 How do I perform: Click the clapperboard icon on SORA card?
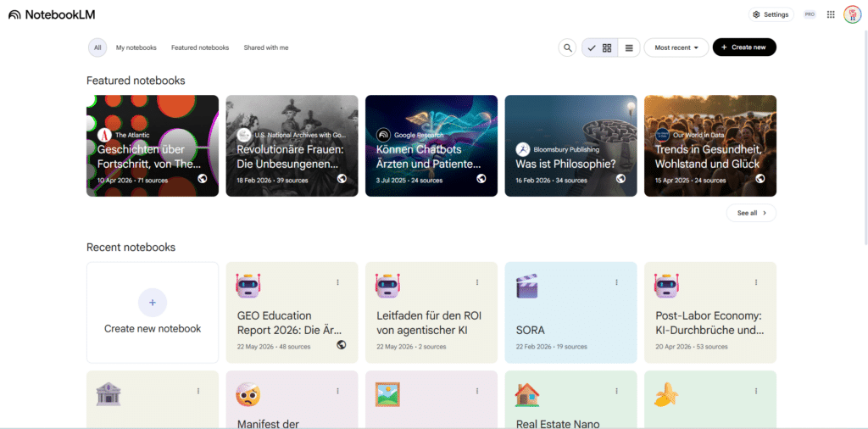coord(527,287)
